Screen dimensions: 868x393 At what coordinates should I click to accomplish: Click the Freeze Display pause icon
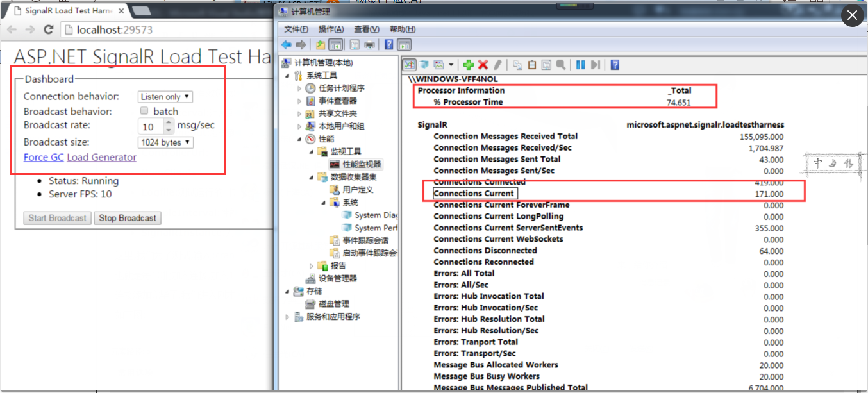coord(580,65)
